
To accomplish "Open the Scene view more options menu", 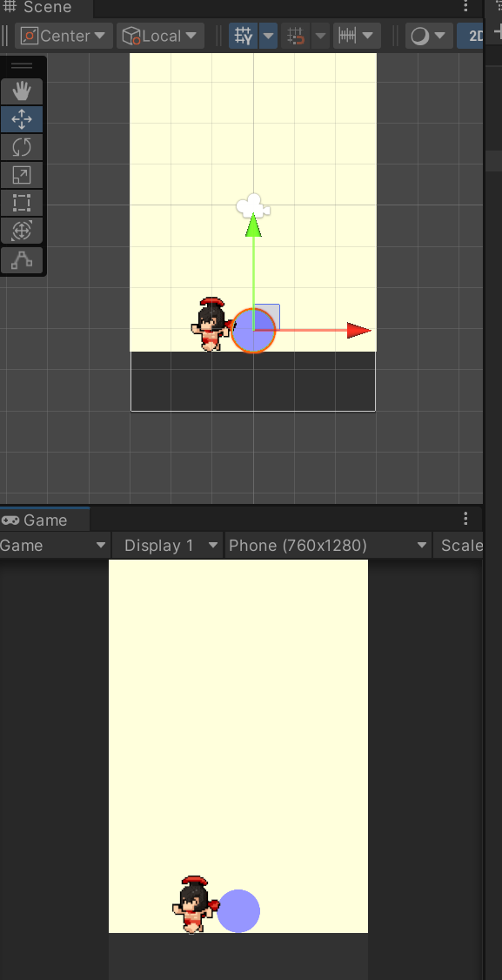I will pos(465,6).
